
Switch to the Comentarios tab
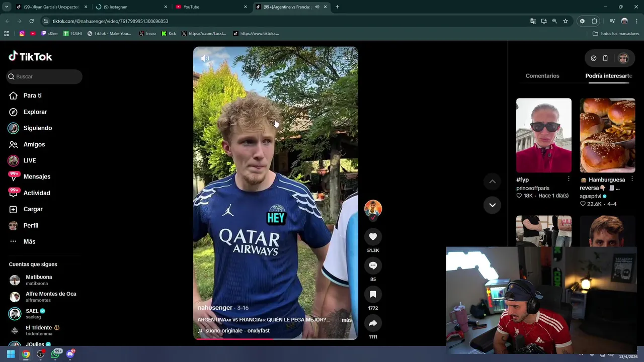point(542,76)
